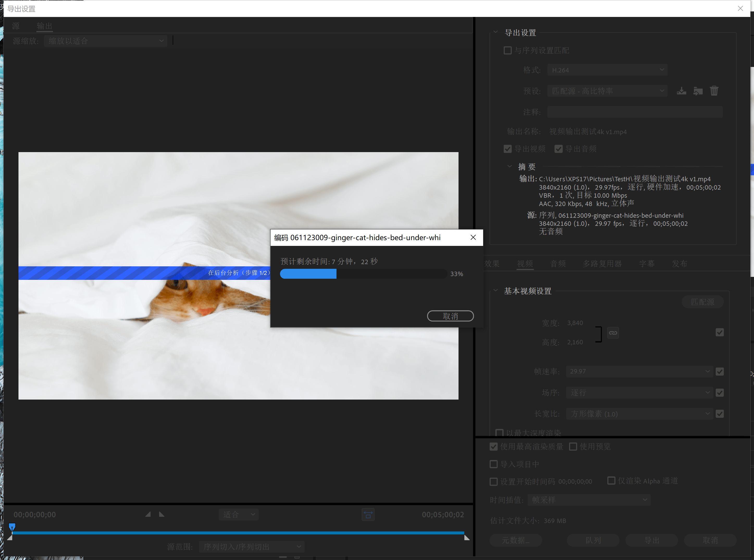Click the export video checkbox toggle
Viewport: 754px width, 560px height.
tap(507, 149)
